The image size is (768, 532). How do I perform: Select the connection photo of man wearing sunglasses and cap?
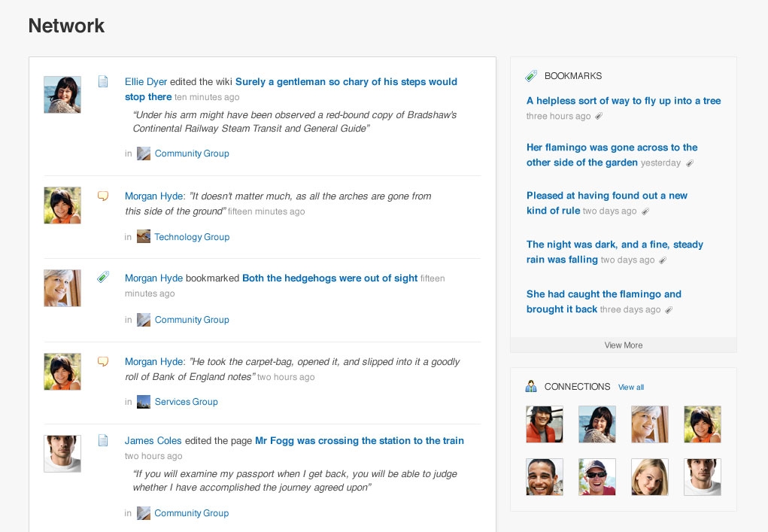click(597, 477)
